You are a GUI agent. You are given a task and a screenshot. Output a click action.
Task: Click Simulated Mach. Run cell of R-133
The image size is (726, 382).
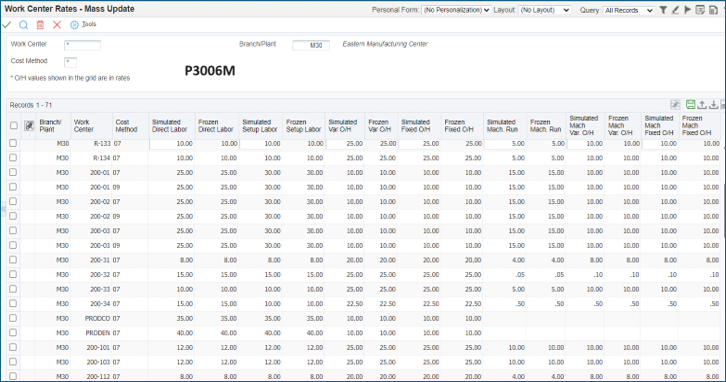coord(505,144)
